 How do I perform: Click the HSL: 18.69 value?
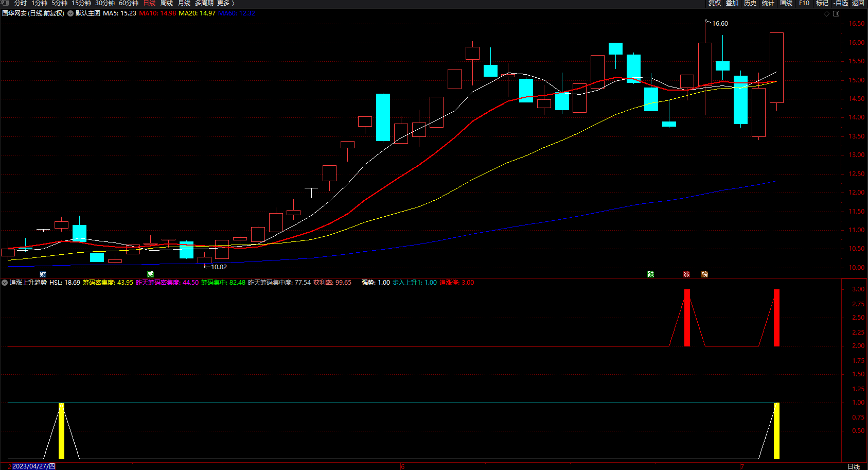(x=65, y=283)
